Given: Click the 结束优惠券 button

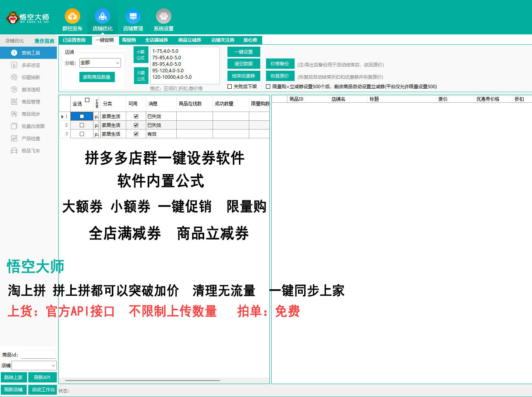Looking at the screenshot, I should 243,76.
